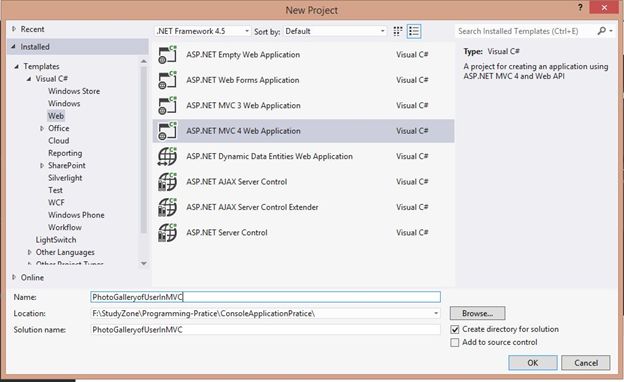Image resolution: width=624 pixels, height=382 pixels.
Task: Switch to medium icons list view
Action: tap(414, 31)
